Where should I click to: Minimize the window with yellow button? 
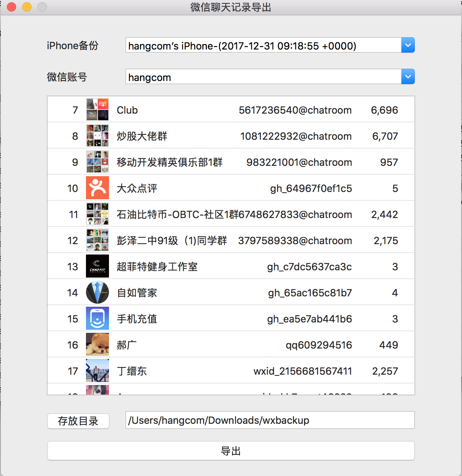(x=27, y=7)
